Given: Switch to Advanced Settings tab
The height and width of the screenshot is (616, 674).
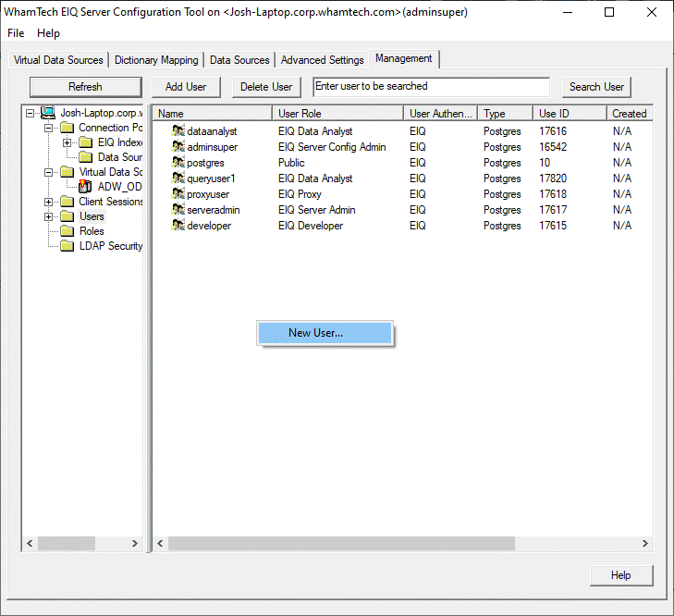Looking at the screenshot, I should 322,60.
